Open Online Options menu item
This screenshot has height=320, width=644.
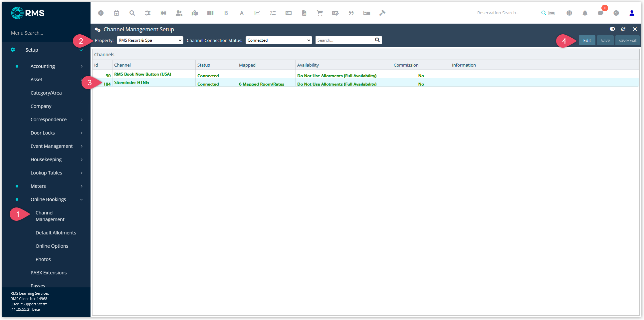pos(52,246)
